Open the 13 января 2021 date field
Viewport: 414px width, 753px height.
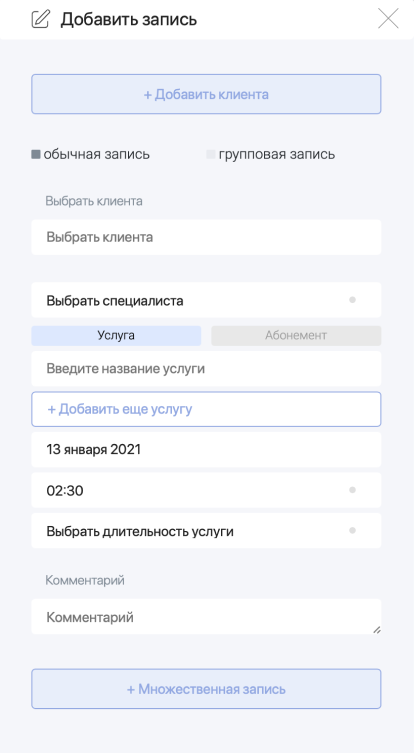pyautogui.click(x=206, y=449)
